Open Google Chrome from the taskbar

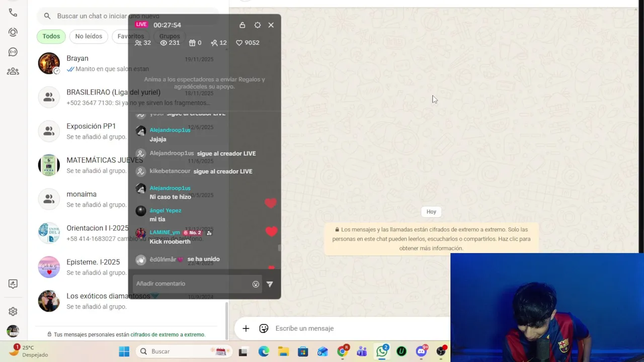[343, 351]
